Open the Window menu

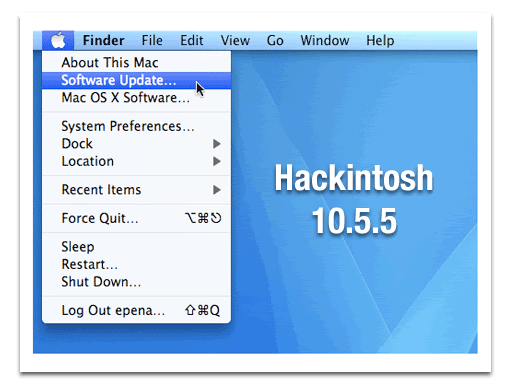(325, 41)
